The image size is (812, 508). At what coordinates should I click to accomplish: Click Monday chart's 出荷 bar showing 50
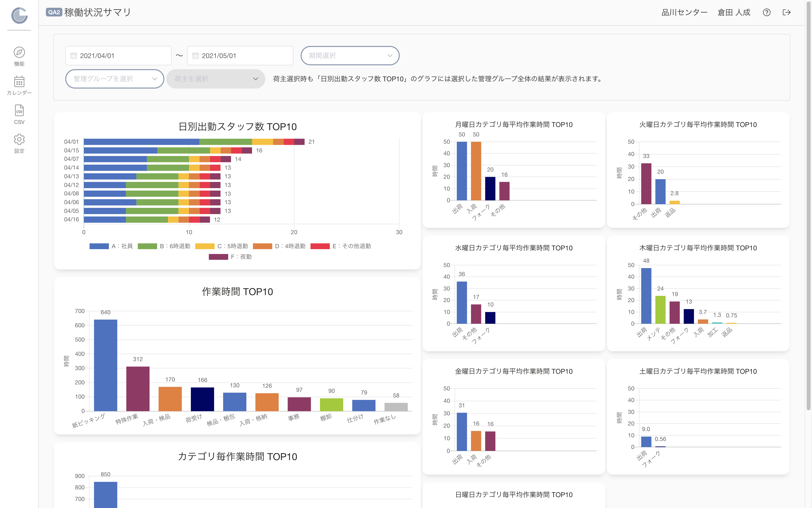coord(462,171)
